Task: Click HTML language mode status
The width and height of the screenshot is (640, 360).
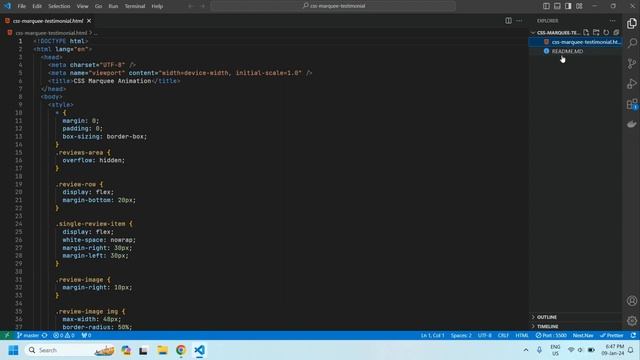Action: [x=522, y=336]
